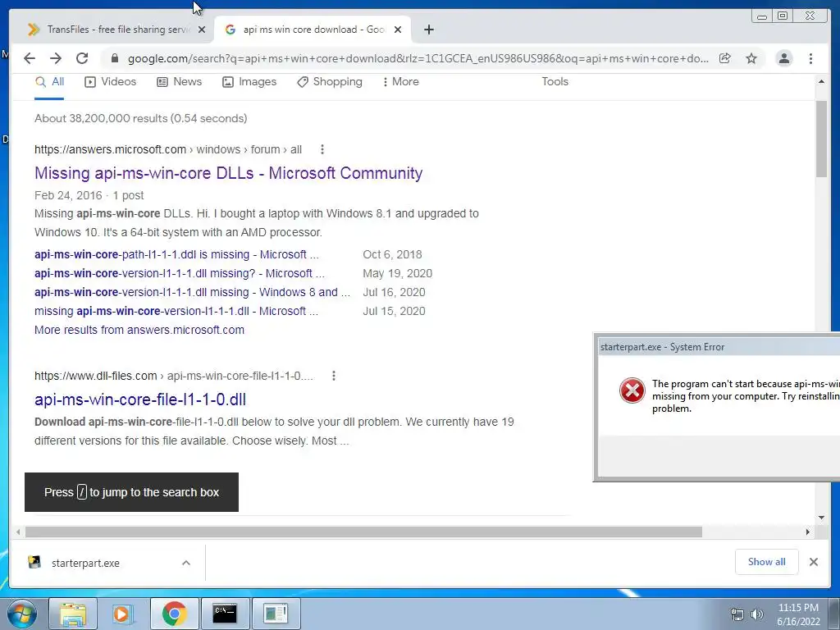Open api-ms-win-core-file-l1-1-0.dll result
The width and height of the screenshot is (840, 630).
point(140,399)
